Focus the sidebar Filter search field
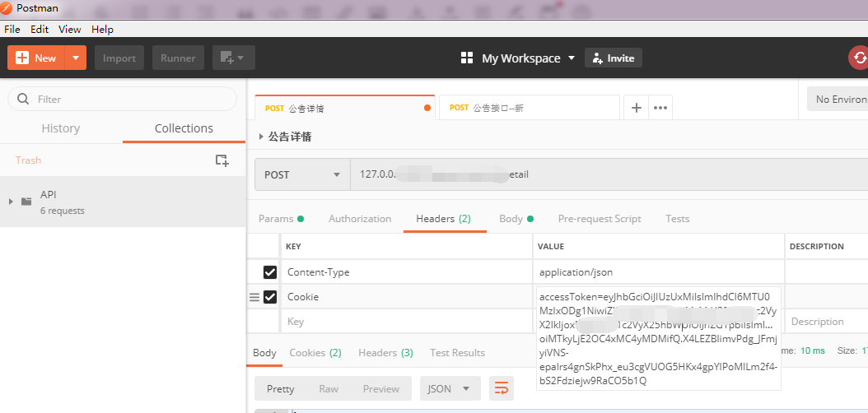868x413 pixels. pyautogui.click(x=123, y=99)
